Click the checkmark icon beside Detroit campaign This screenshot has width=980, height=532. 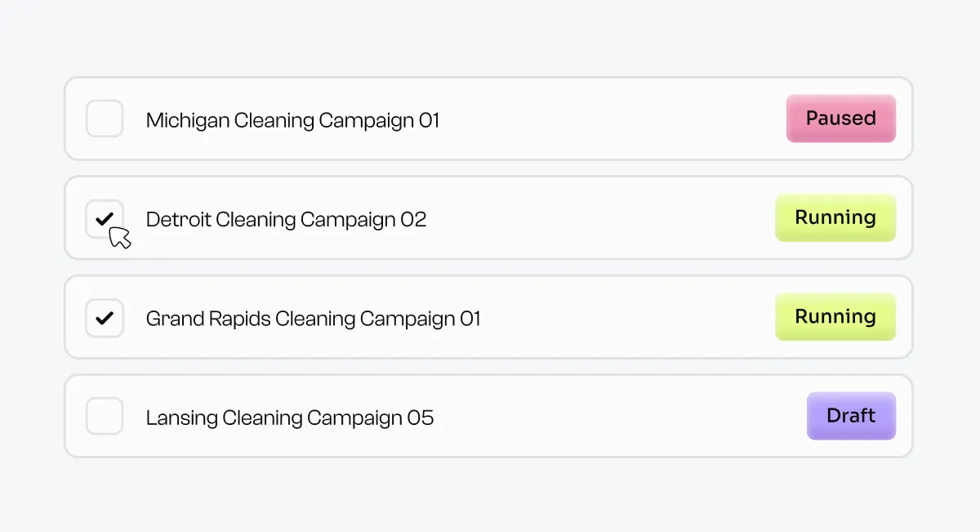(105, 218)
